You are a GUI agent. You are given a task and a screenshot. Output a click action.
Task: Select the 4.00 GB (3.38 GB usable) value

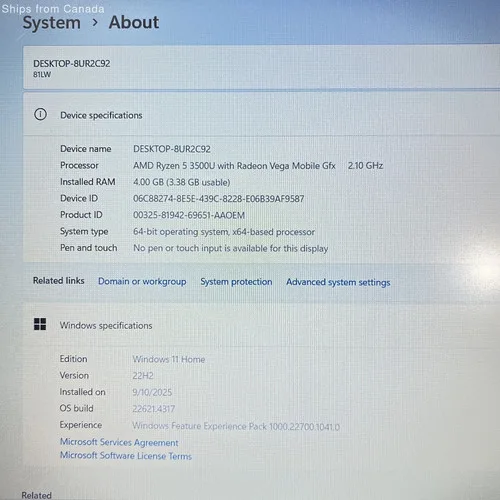[182, 182]
